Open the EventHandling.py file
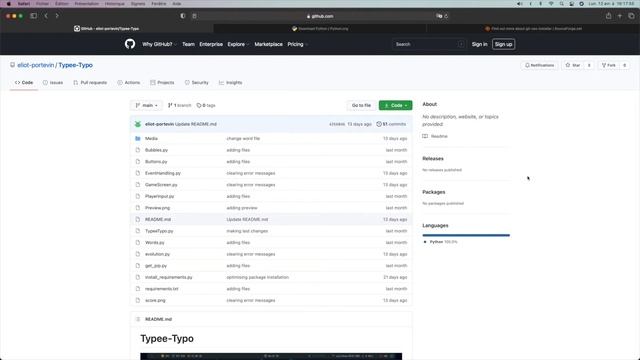Viewport: 640px width, 360px height. pyautogui.click(x=163, y=173)
